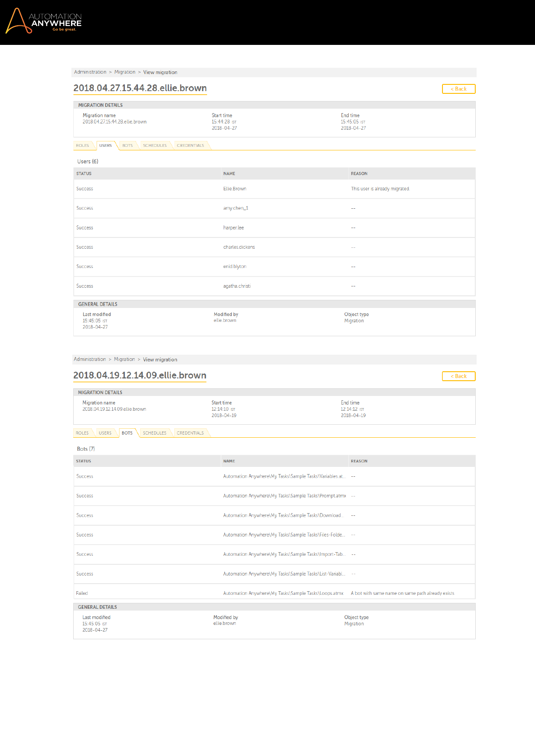Select charles.dickens user name
535x756 pixels.
pos(239,247)
